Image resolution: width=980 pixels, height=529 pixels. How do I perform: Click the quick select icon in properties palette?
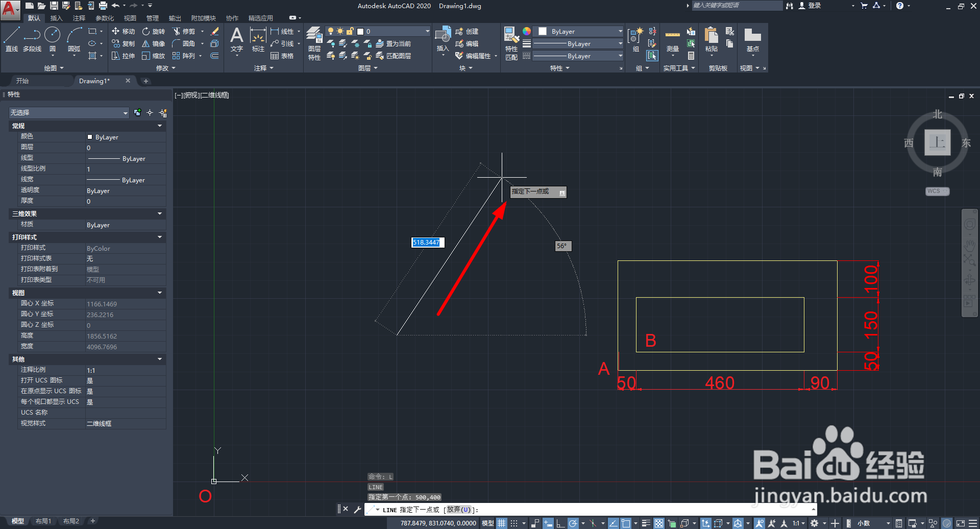pyautogui.click(x=163, y=112)
